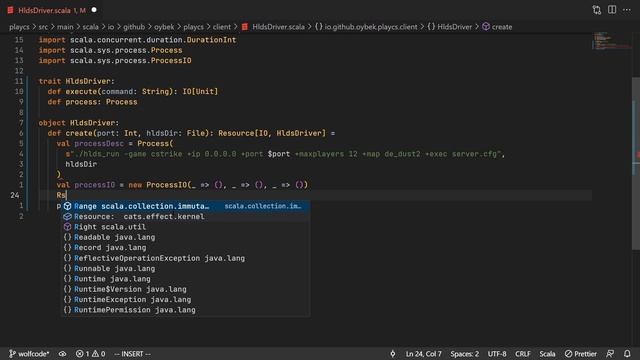The image size is (640, 360).
Task: Open the Problems errors and warnings indicator
Action: click(90, 354)
